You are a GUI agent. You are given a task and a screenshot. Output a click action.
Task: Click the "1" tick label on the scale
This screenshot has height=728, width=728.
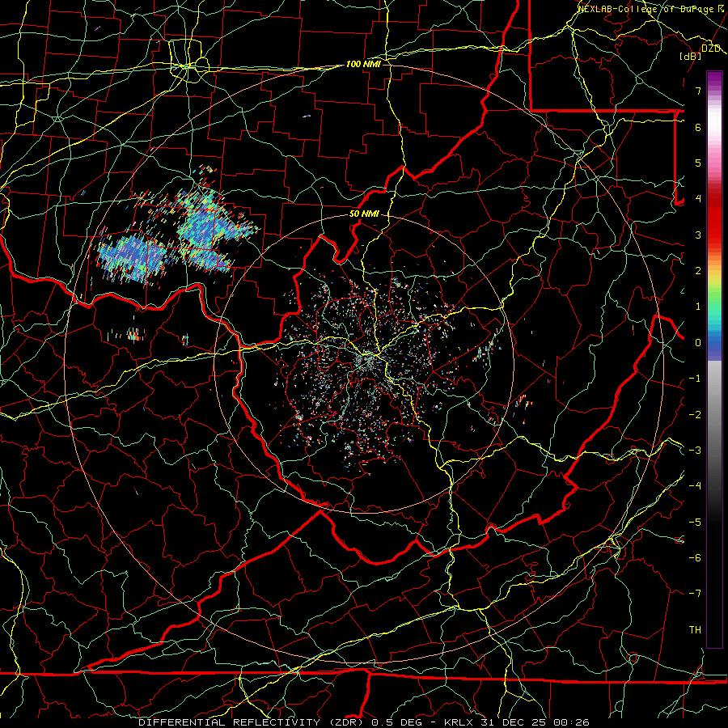point(698,307)
